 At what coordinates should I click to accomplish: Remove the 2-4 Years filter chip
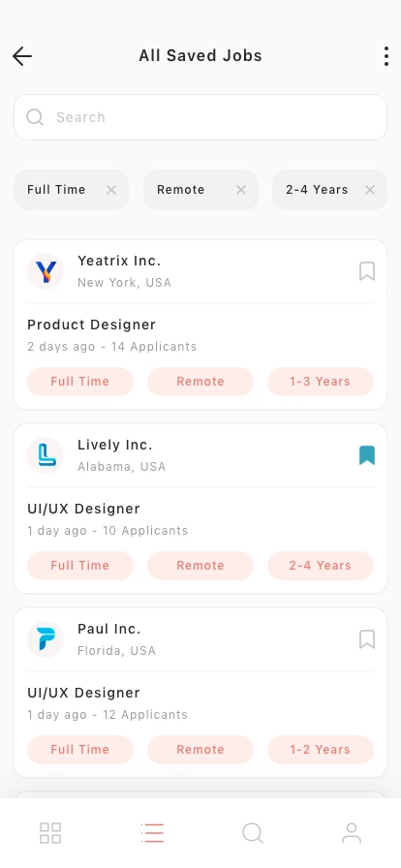coord(370,190)
